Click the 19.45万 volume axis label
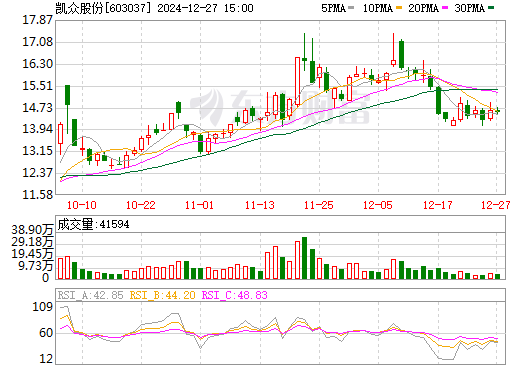 [32, 254]
